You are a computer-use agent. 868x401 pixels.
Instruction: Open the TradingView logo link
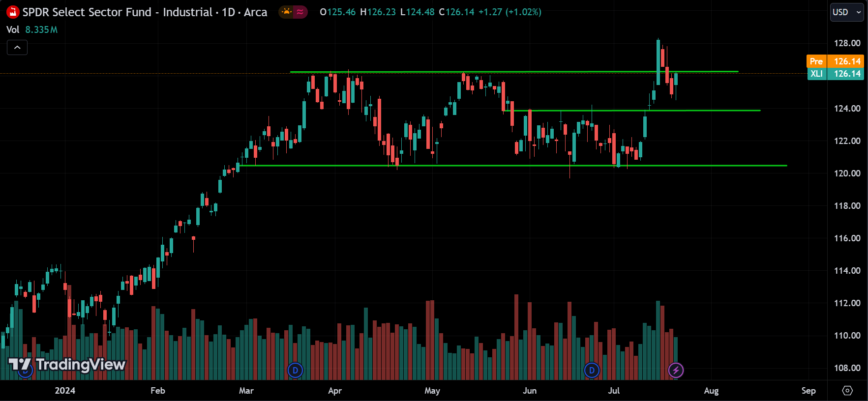point(67,365)
